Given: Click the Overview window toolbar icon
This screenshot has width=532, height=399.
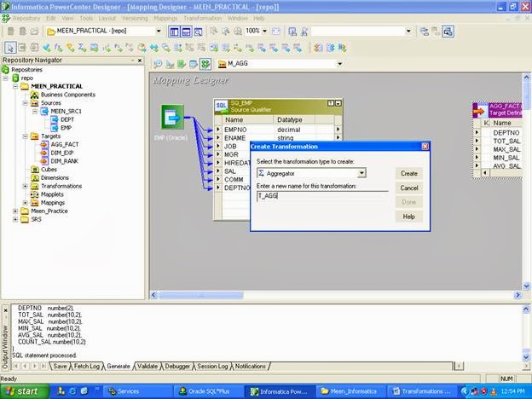Looking at the screenshot, I should point(198,32).
